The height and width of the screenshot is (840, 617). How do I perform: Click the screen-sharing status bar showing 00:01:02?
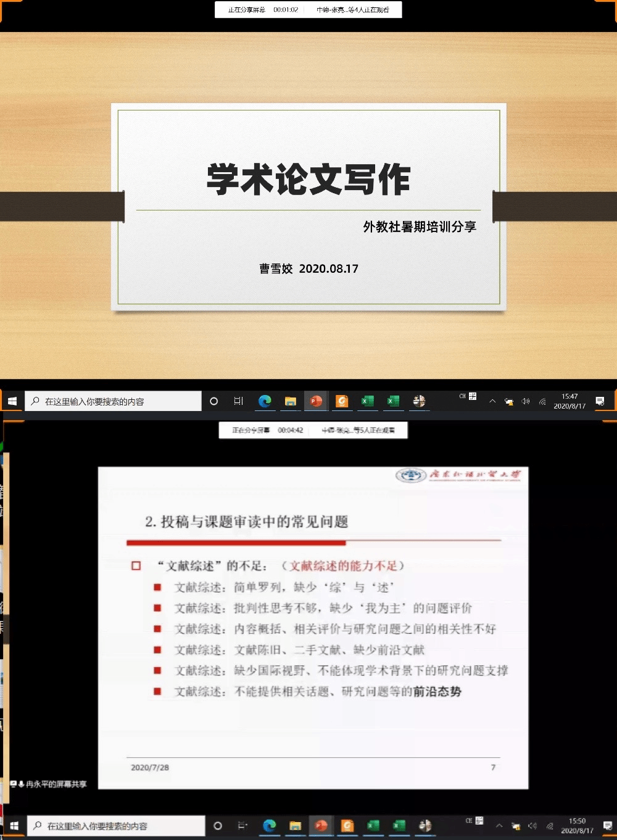pyautogui.click(x=308, y=10)
